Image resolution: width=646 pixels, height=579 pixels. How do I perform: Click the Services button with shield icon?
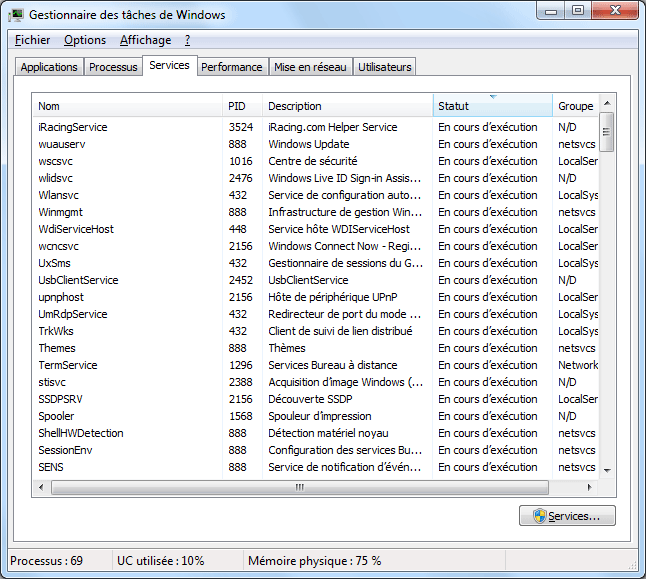[567, 516]
